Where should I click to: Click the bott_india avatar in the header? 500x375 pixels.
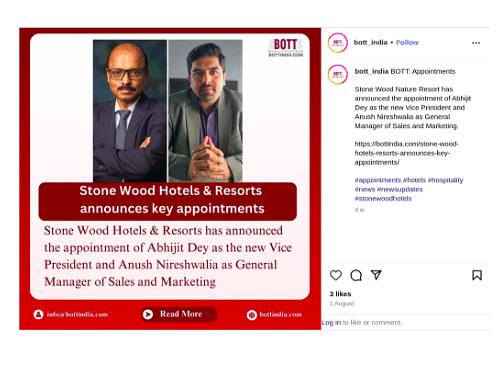point(338,43)
